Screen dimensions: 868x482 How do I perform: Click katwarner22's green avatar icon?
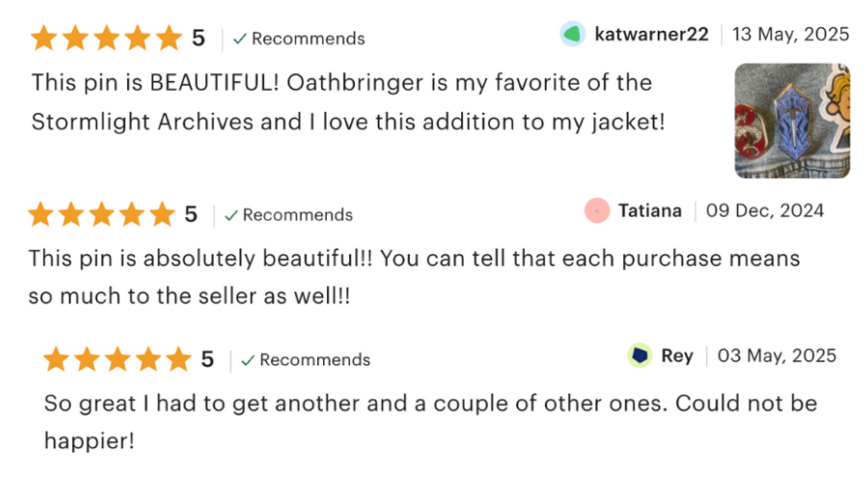click(x=573, y=35)
